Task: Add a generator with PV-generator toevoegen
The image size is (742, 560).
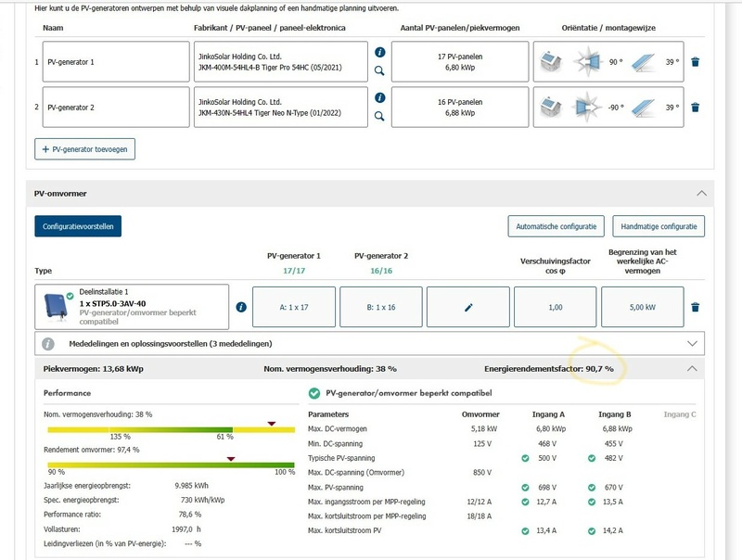Action: click(85, 148)
